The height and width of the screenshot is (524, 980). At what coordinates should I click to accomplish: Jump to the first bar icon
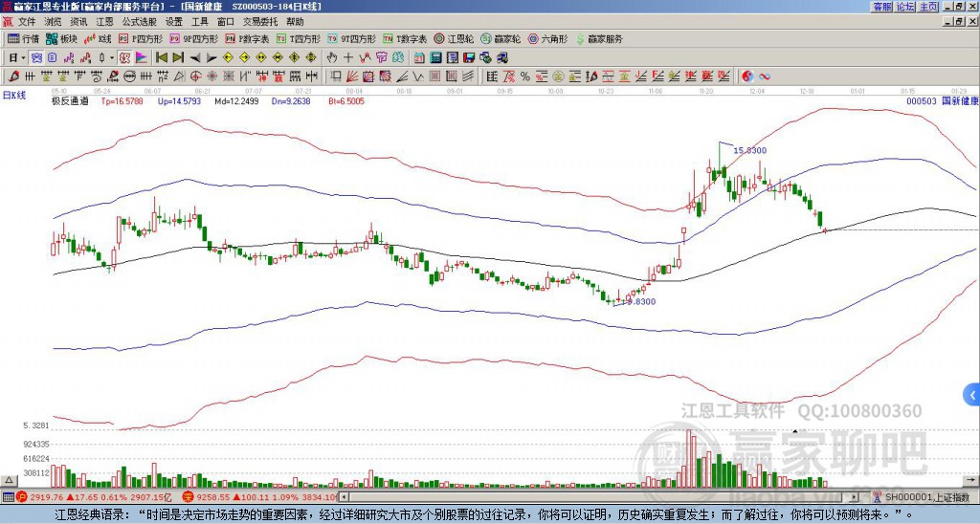pos(161,58)
